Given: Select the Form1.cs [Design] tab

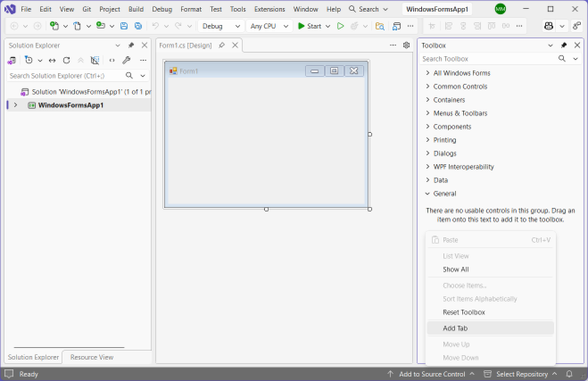Looking at the screenshot, I should coord(186,46).
